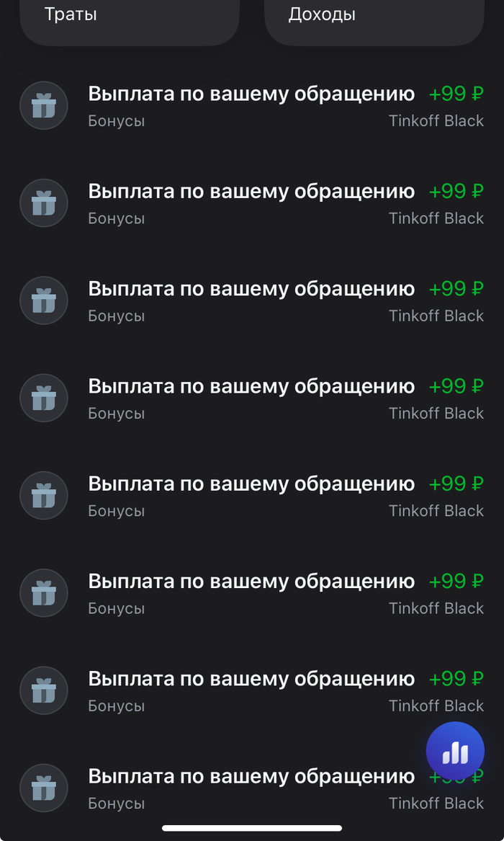Tap the gift icon of the fifth payout
The width and height of the screenshot is (504, 841).
(x=43, y=496)
